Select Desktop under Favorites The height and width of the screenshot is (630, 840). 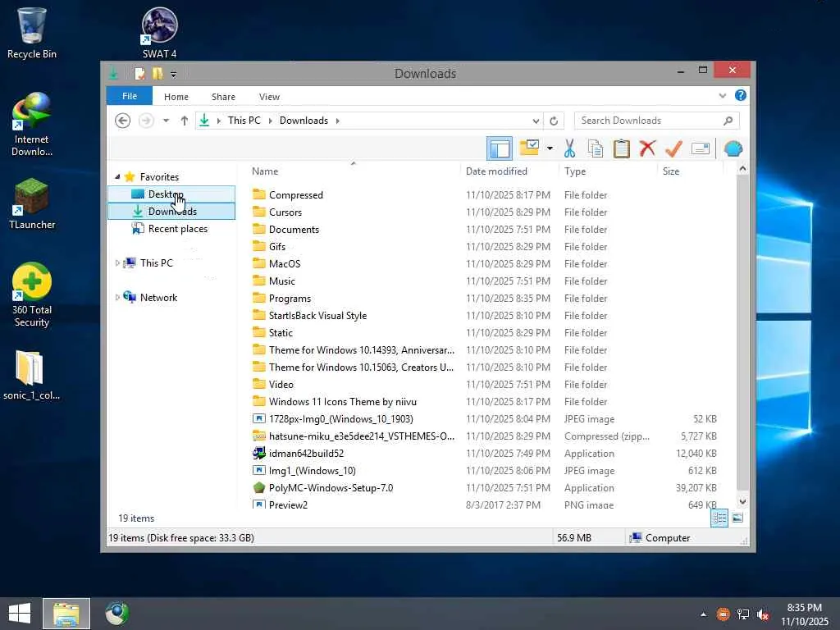coord(171,194)
